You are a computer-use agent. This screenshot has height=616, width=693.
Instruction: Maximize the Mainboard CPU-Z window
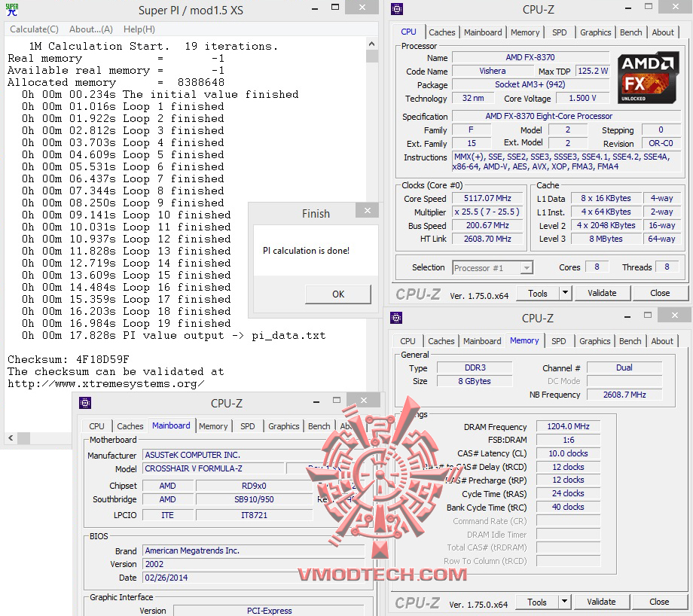337,401
